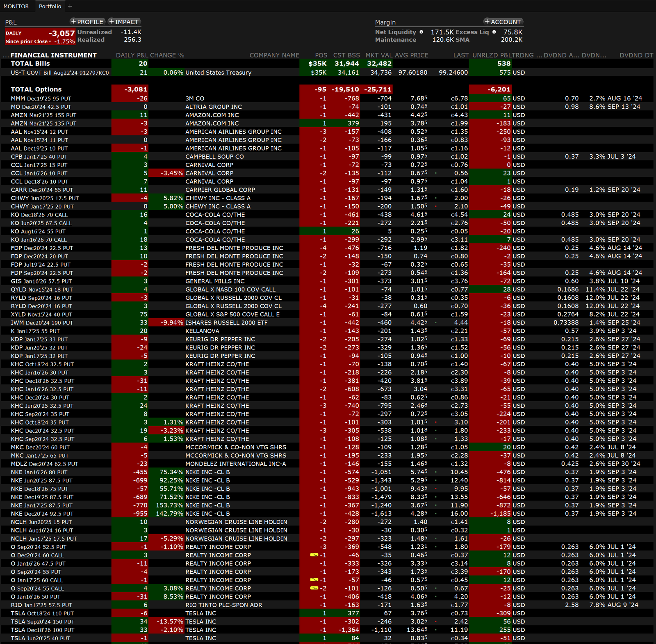Click yellow indicator icon on O Jan17'25 60 CALL
Viewport: 656px width, 644px height.
[x=314, y=580]
